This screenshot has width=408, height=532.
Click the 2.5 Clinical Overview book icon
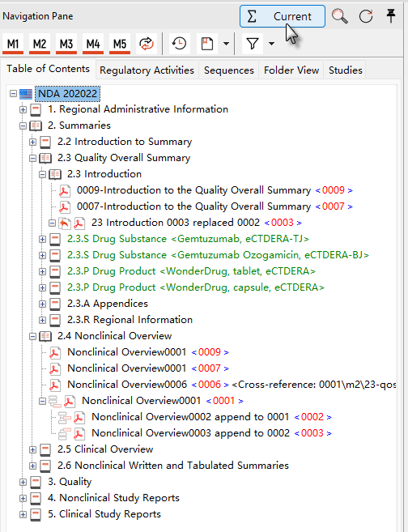pos(45,450)
